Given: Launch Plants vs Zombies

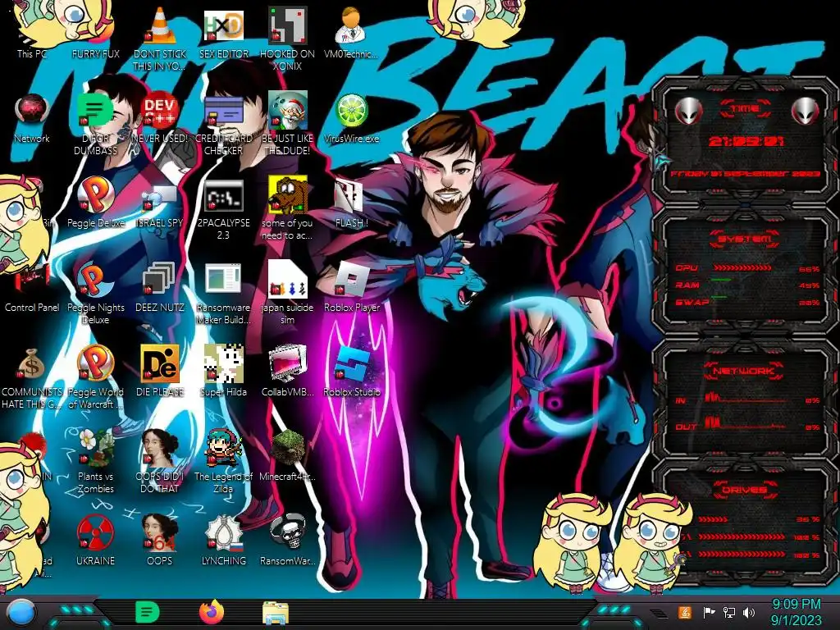Looking at the screenshot, I should click(96, 462).
